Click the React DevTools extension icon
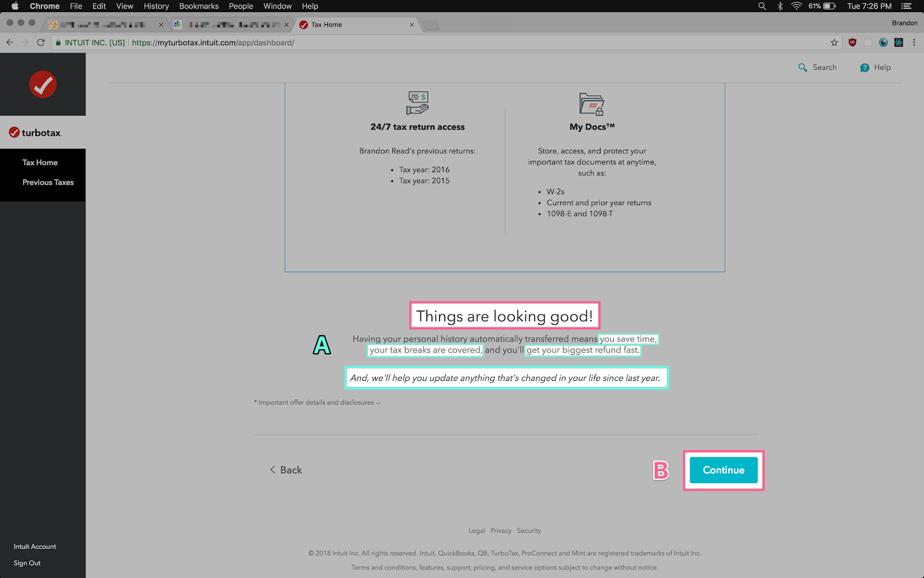924x578 pixels. point(899,43)
